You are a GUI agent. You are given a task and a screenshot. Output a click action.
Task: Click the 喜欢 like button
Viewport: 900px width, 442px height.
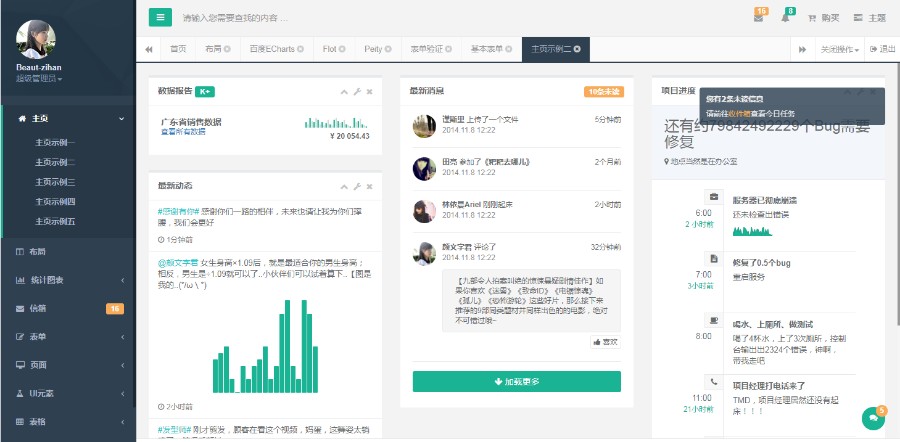(606, 342)
